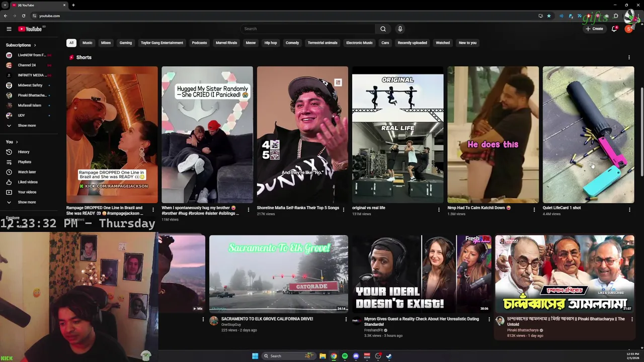The width and height of the screenshot is (644, 362).
Task: Open Windows Start menu
Action: pyautogui.click(x=255, y=356)
